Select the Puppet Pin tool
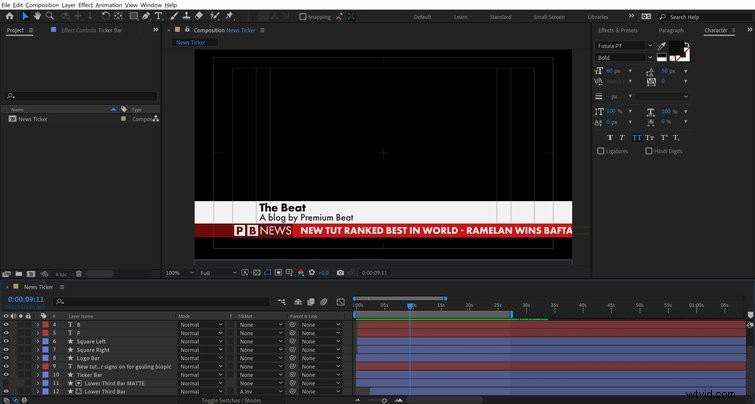The height and width of the screenshot is (404, 755). pyautogui.click(x=230, y=16)
